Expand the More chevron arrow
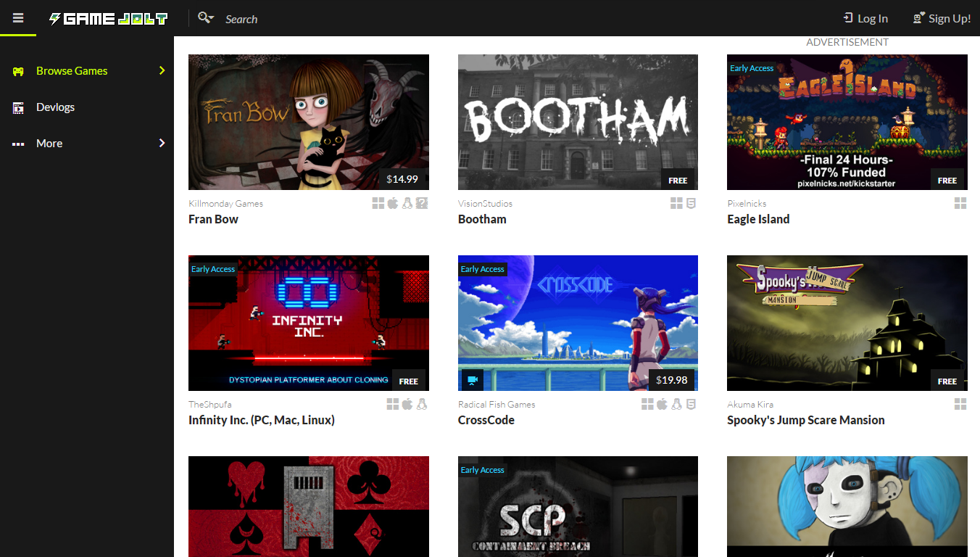This screenshot has height=557, width=980. 162,144
